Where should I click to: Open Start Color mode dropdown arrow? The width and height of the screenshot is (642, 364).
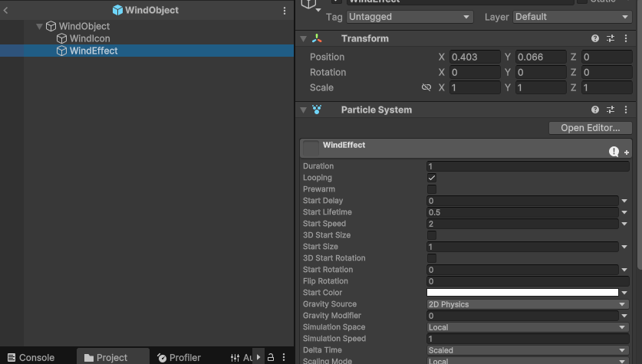point(624,293)
